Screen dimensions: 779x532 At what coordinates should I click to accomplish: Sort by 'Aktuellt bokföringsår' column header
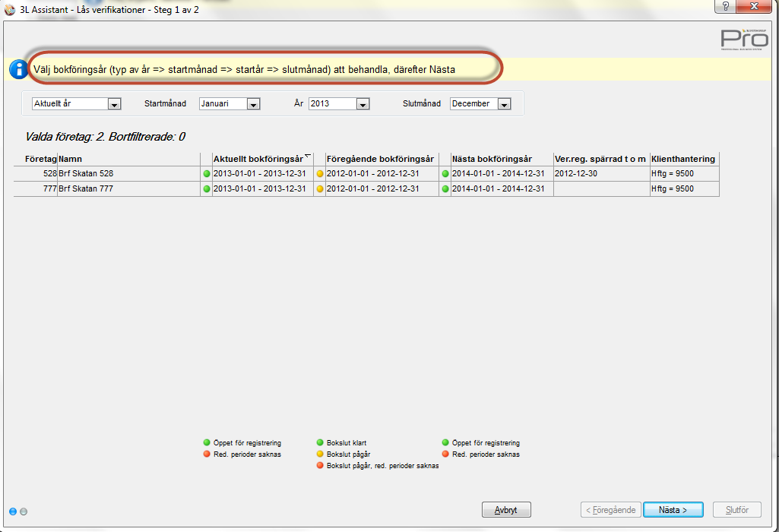(x=263, y=159)
